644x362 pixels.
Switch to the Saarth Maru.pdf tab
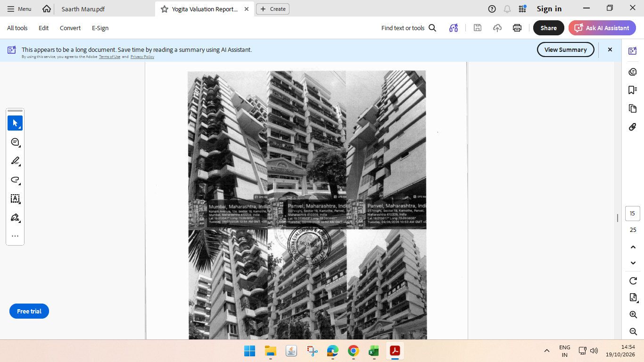click(83, 9)
